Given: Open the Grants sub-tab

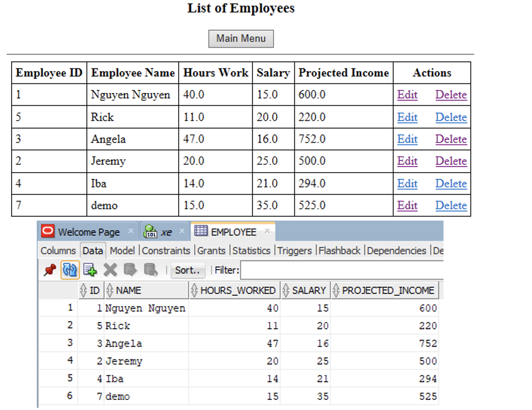Looking at the screenshot, I should pyautogui.click(x=211, y=251).
